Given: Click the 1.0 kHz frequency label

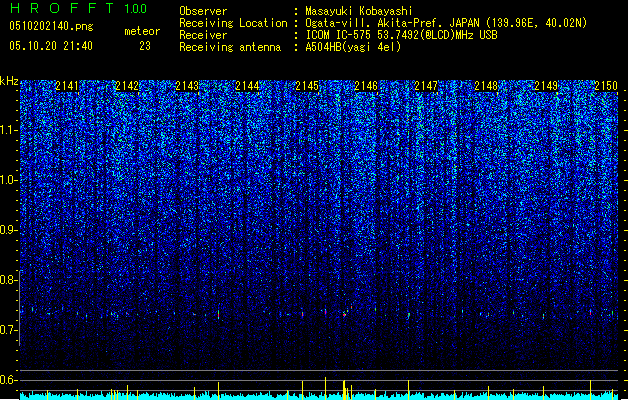Looking at the screenshot, I should click(x=8, y=180).
